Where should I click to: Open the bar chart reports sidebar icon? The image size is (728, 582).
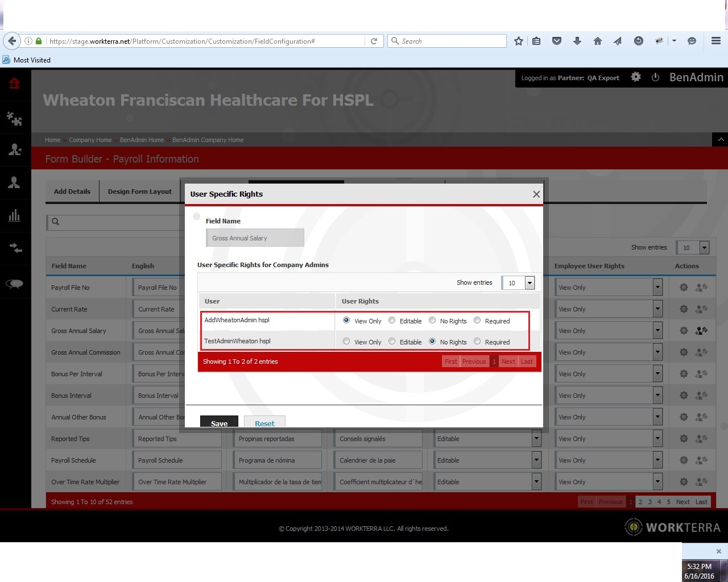[15, 215]
